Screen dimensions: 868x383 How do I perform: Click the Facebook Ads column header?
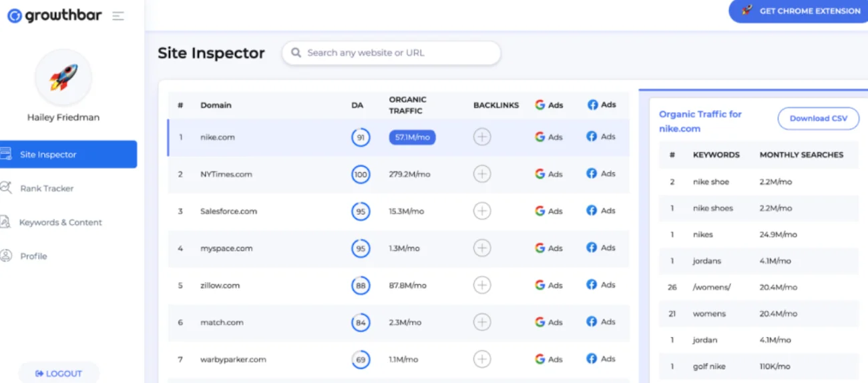click(x=601, y=105)
